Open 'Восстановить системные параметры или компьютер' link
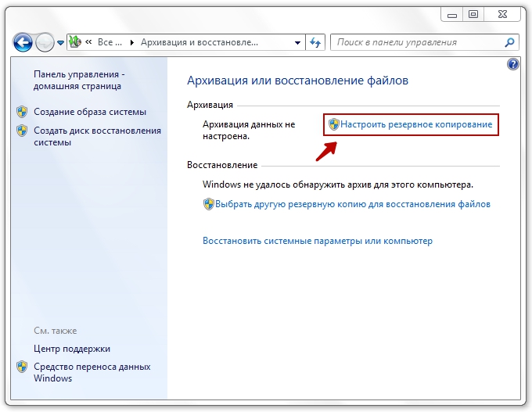 click(x=318, y=241)
